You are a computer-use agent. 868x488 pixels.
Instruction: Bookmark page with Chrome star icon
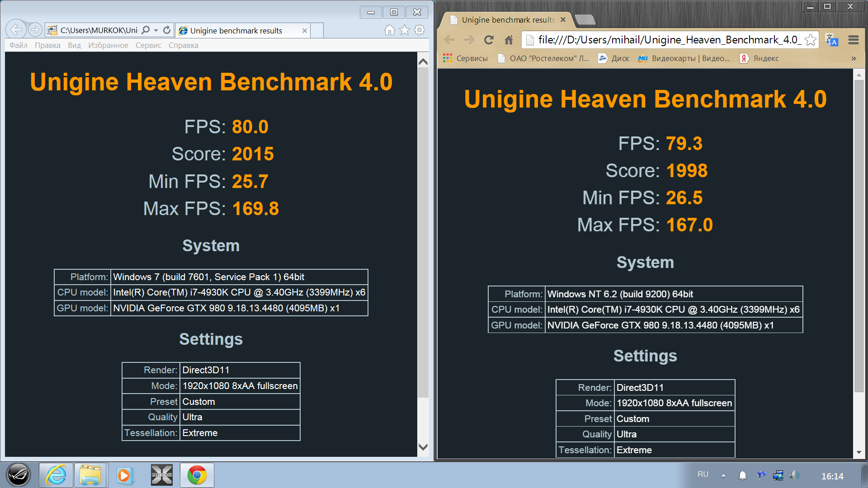(811, 40)
